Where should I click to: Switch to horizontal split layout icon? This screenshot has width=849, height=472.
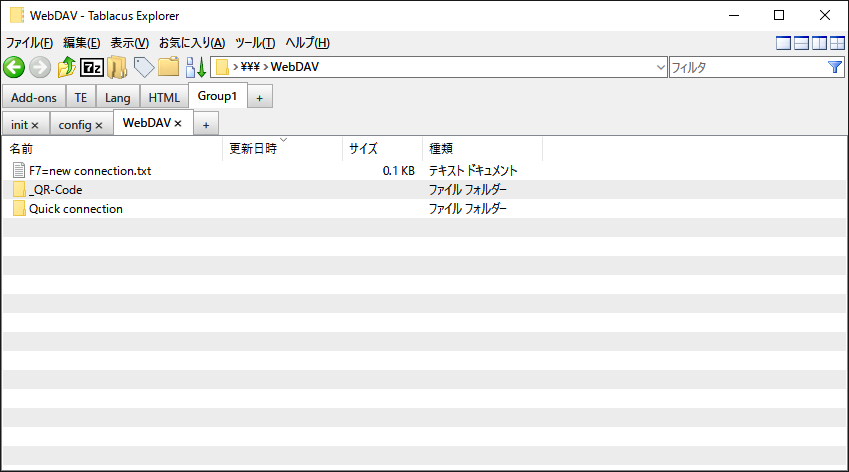(801, 43)
